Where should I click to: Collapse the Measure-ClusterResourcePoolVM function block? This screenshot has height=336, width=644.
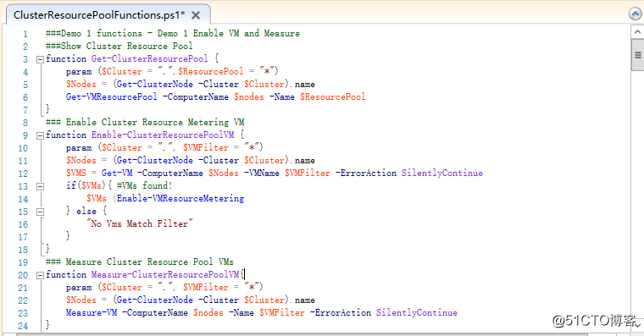40,275
